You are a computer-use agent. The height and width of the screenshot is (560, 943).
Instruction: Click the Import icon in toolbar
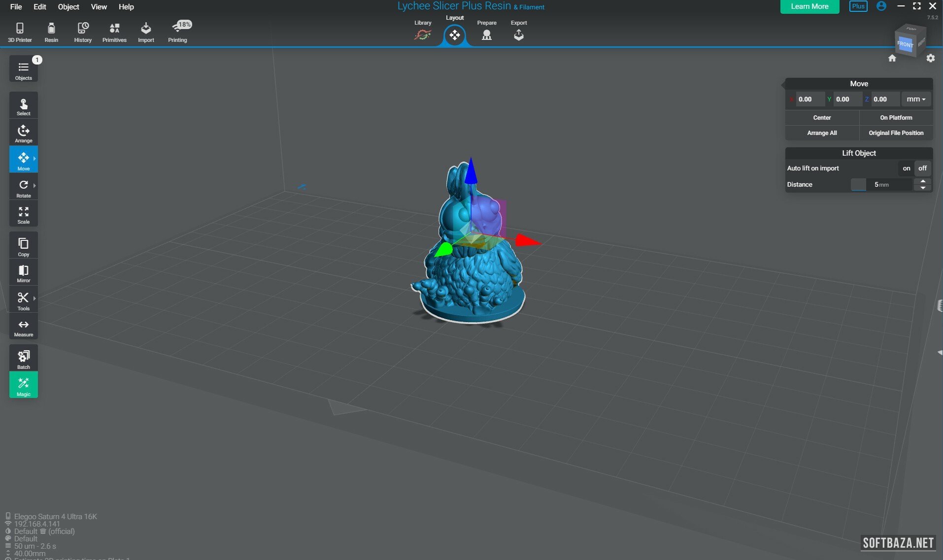pyautogui.click(x=146, y=32)
